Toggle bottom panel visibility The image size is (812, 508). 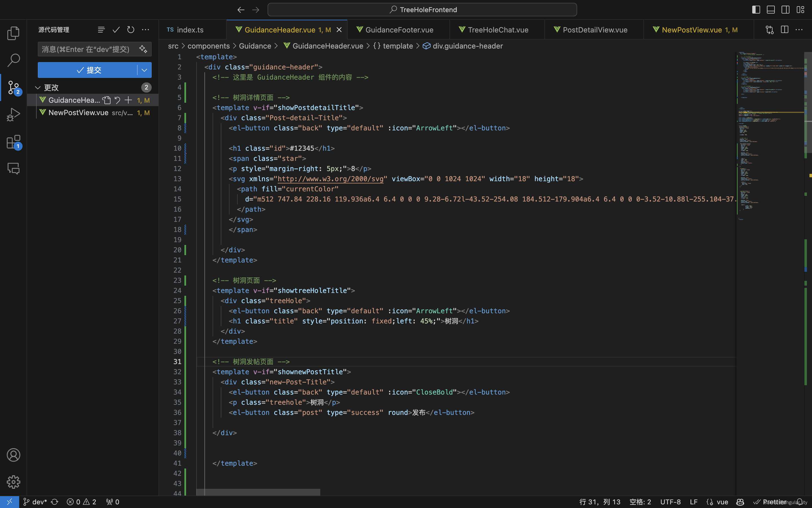771,10
